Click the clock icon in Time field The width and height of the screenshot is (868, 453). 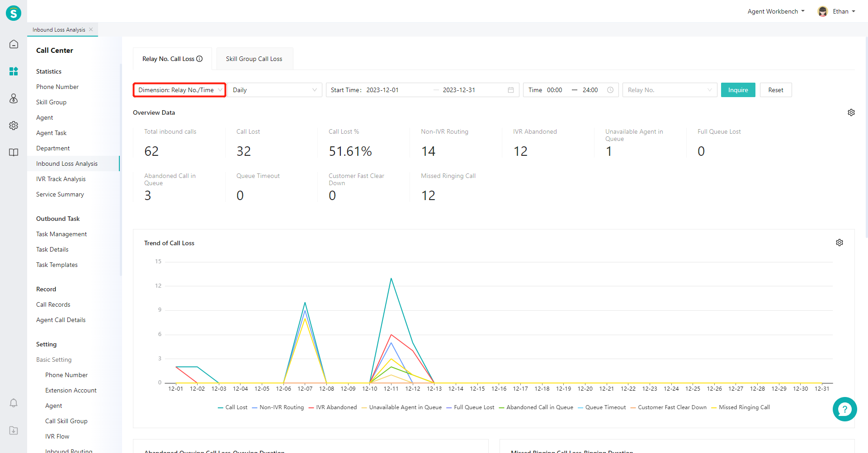[610, 90]
